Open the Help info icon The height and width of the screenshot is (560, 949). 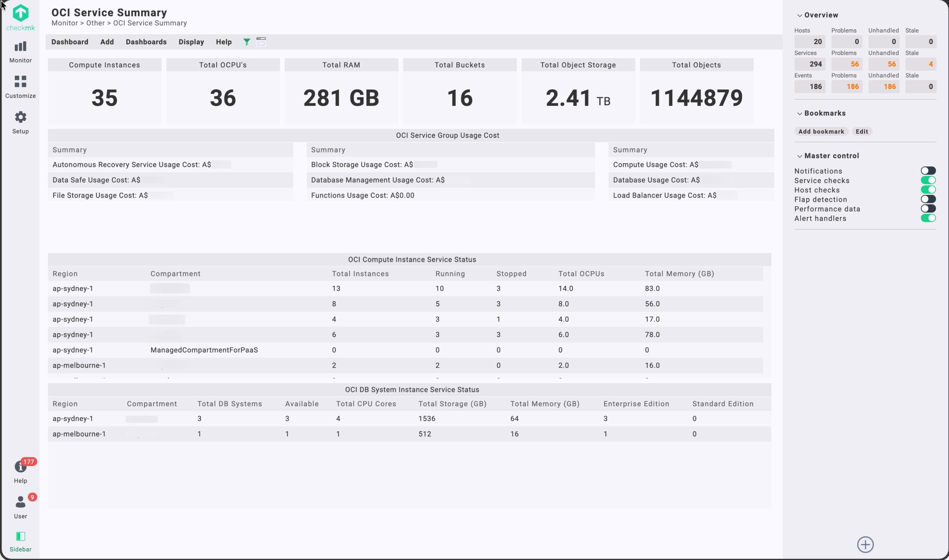[x=20, y=467]
